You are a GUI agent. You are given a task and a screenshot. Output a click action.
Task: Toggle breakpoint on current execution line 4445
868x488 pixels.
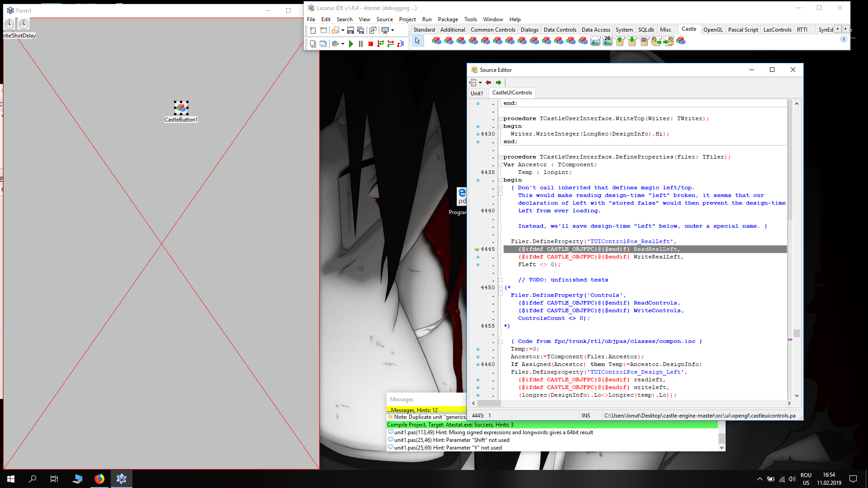pos(477,249)
